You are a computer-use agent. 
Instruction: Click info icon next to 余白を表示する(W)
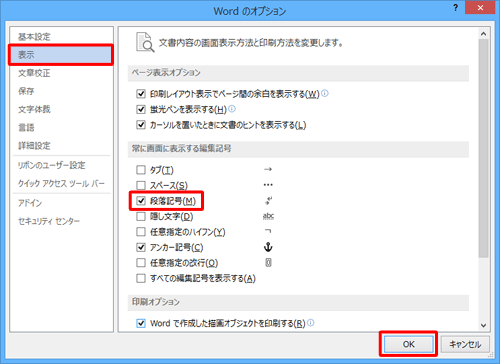point(325,93)
